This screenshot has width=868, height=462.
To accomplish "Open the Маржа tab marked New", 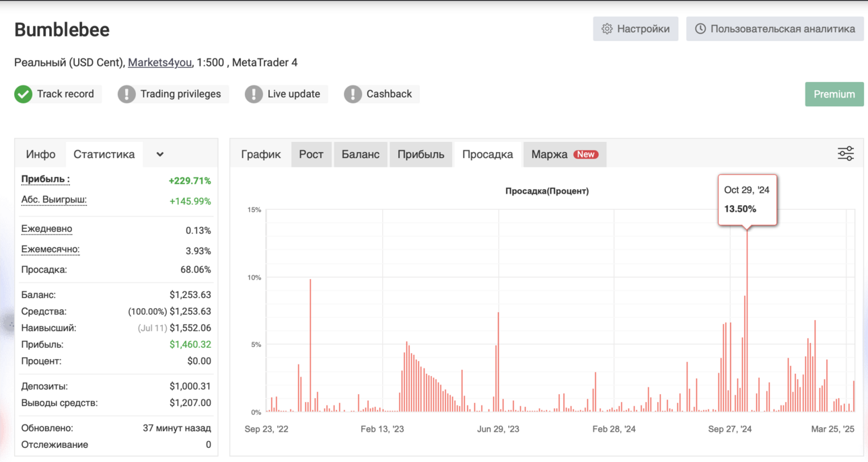I will pos(565,155).
